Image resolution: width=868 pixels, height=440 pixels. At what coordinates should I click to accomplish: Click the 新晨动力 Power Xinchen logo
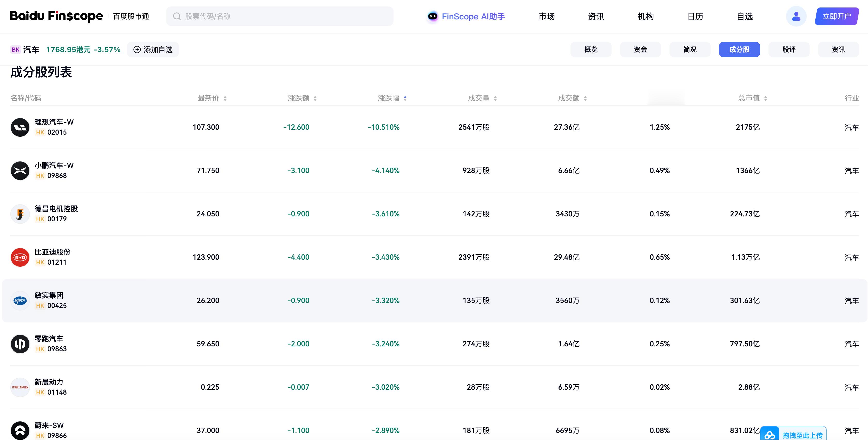point(20,387)
